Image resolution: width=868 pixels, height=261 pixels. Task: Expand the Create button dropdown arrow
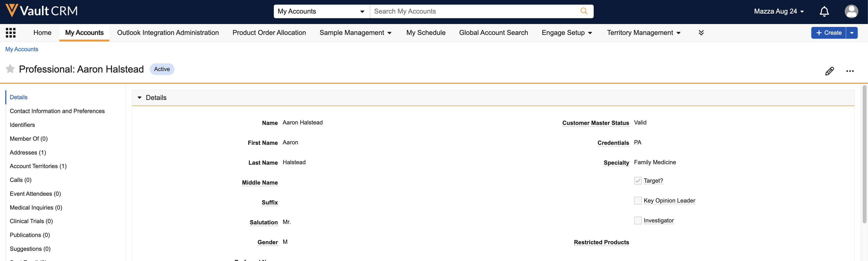pos(852,33)
